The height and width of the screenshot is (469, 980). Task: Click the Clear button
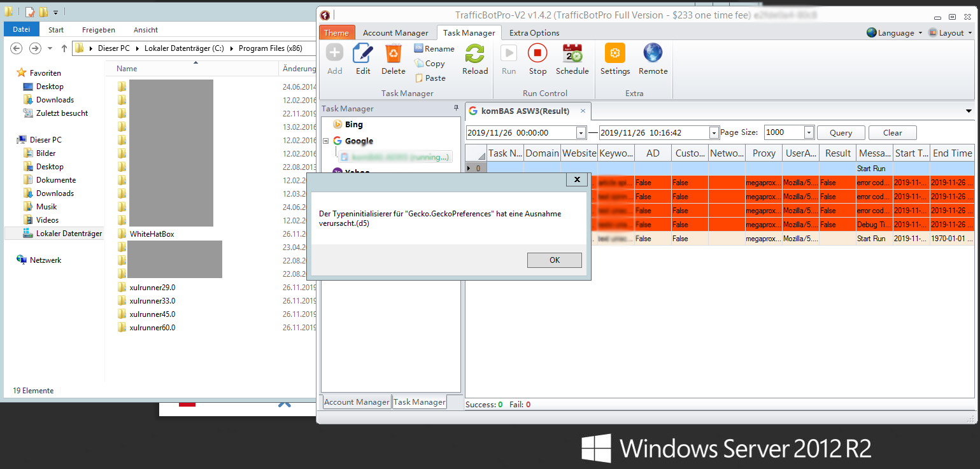click(892, 132)
